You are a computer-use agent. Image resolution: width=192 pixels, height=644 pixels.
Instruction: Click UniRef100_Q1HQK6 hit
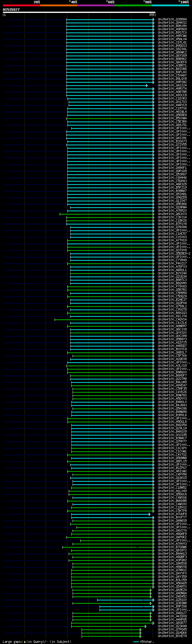coord(172,633)
